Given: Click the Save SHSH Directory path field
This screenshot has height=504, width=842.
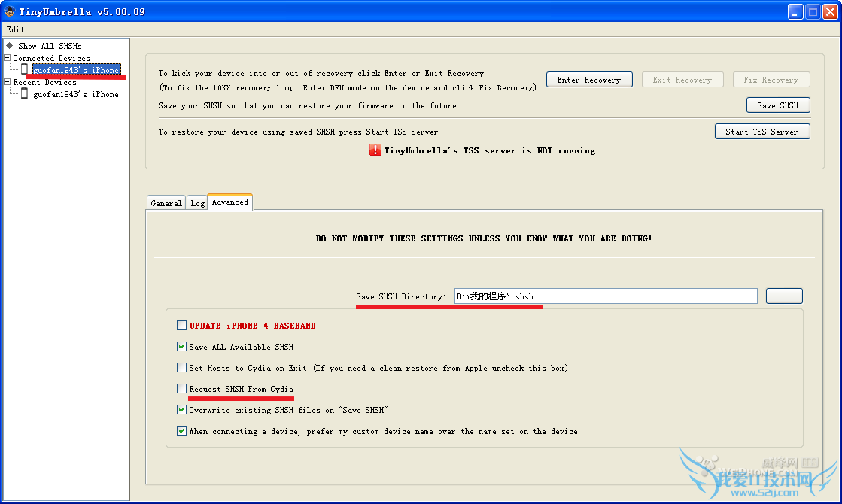Looking at the screenshot, I should point(606,296).
